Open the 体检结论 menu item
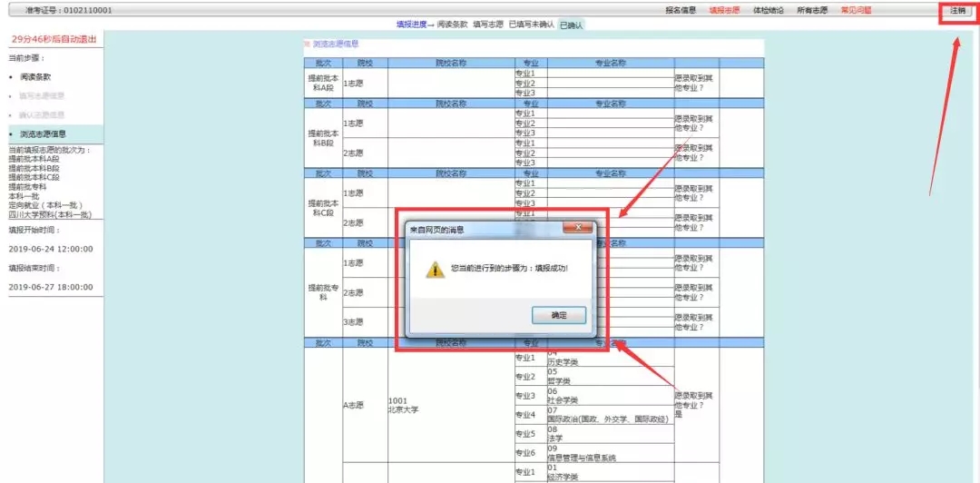Viewport: 980px width, 483px height. [769, 10]
